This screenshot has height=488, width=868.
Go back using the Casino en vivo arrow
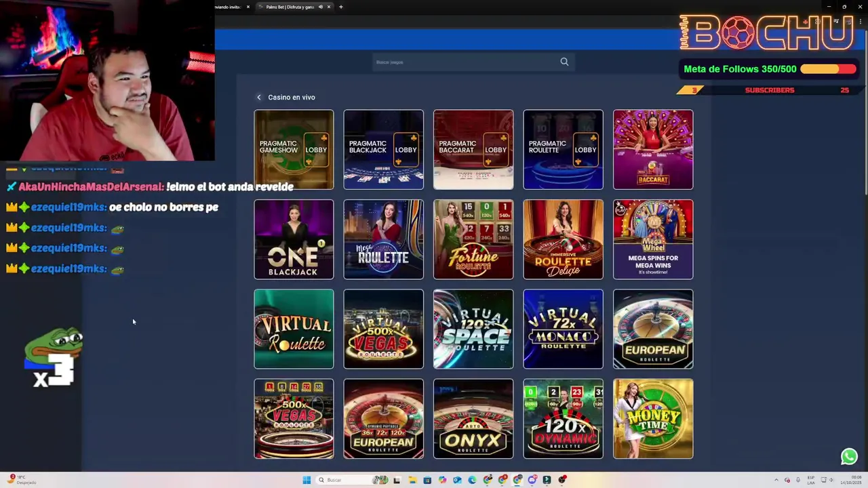258,97
